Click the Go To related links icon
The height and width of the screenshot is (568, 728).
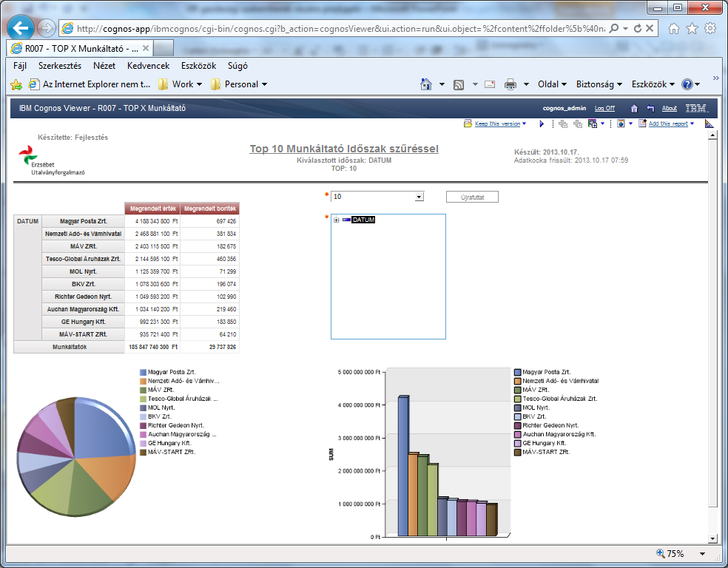click(x=593, y=124)
